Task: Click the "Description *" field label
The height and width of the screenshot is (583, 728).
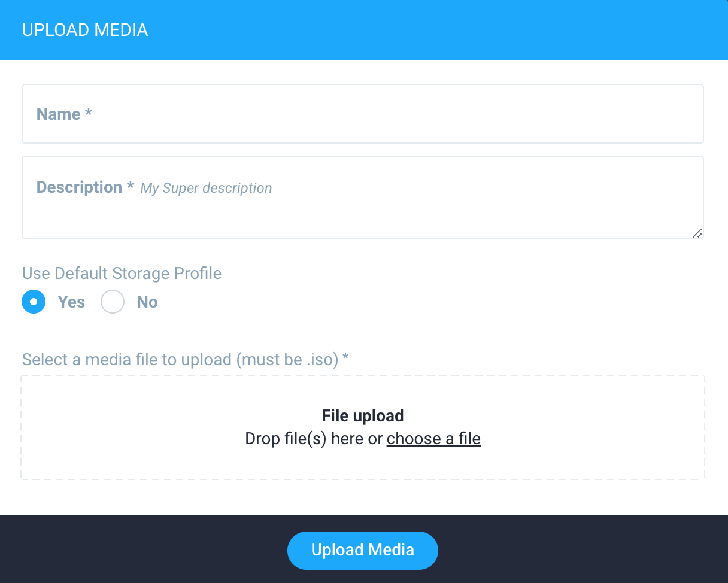Action: 85,187
